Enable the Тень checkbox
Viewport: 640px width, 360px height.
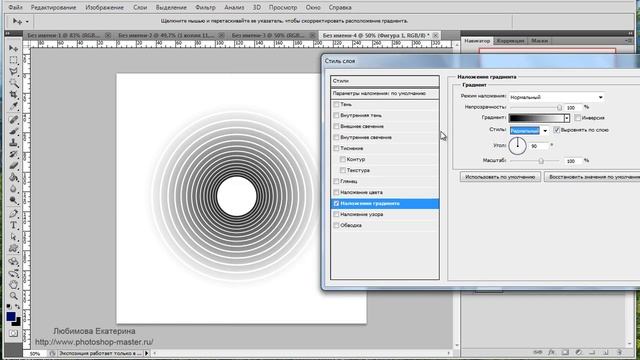336,104
